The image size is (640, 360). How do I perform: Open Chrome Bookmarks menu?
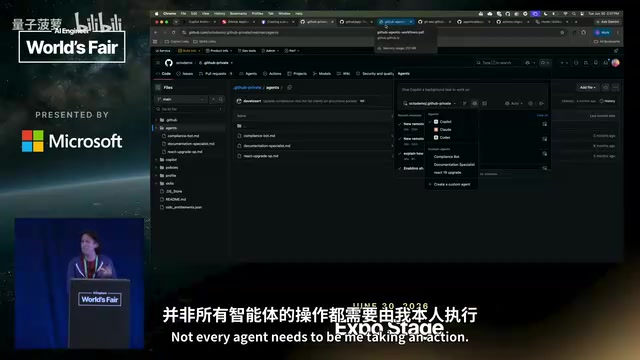click(x=238, y=13)
